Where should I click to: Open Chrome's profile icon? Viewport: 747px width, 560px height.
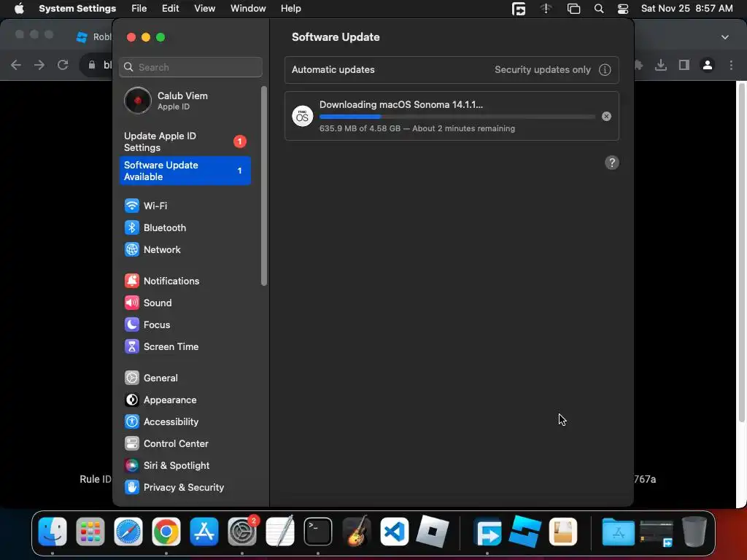tap(708, 65)
